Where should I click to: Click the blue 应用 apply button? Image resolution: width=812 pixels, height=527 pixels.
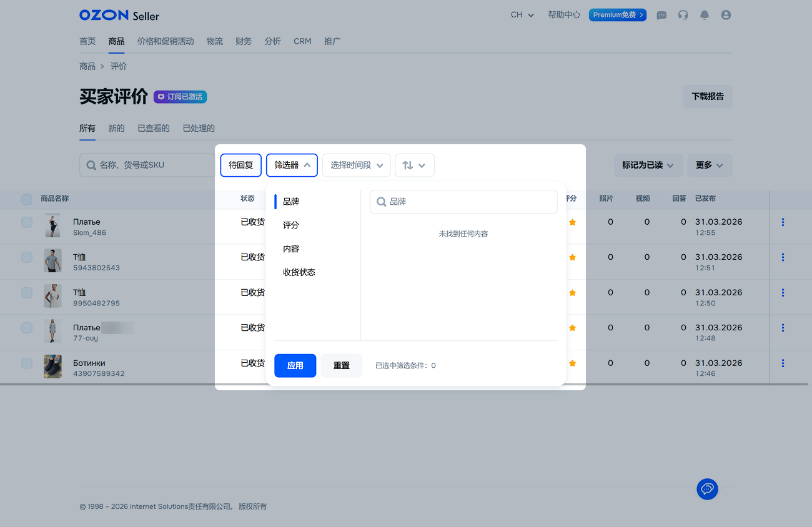(x=295, y=366)
